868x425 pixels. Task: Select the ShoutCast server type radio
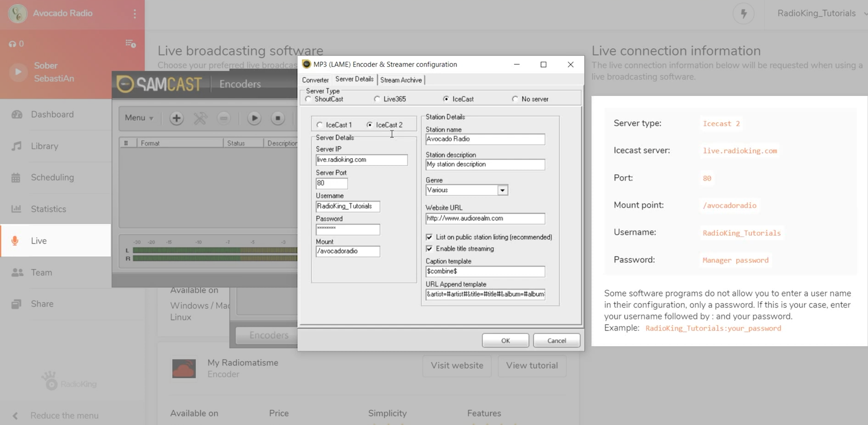308,99
